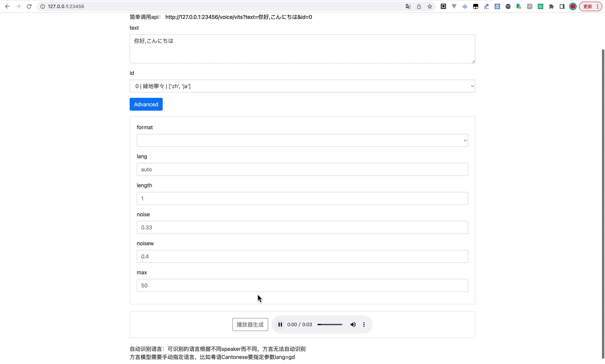Click the site info icon near the URL
605x364 pixels.
pos(43,6)
